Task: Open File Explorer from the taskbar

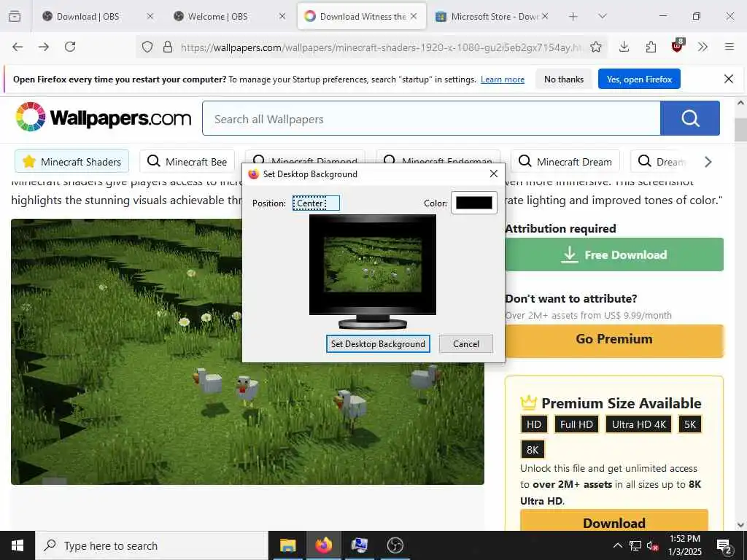Action: (x=287, y=545)
